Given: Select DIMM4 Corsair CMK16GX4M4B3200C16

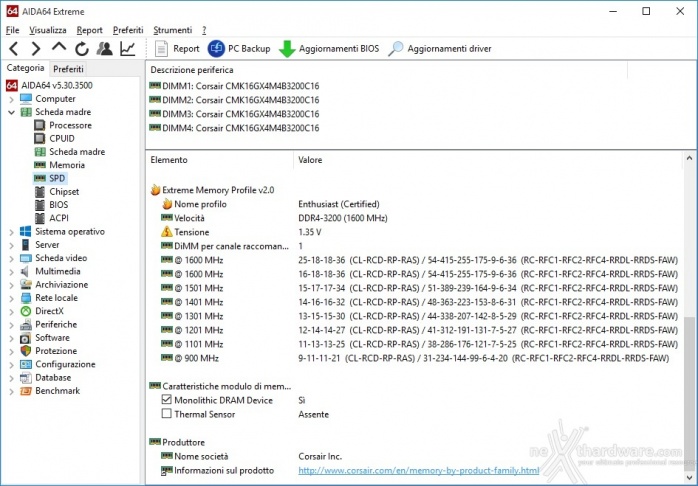Looking at the screenshot, I should point(235,128).
